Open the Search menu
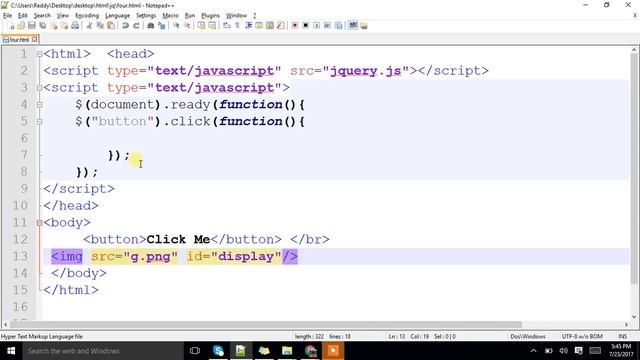Viewport: 640px width, 360px height. pos(42,16)
